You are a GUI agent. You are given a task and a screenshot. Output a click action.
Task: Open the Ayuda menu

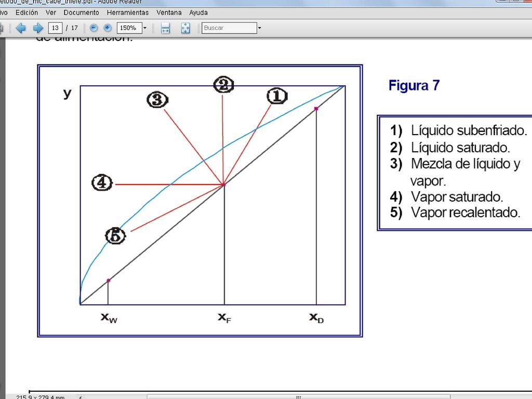coord(198,12)
